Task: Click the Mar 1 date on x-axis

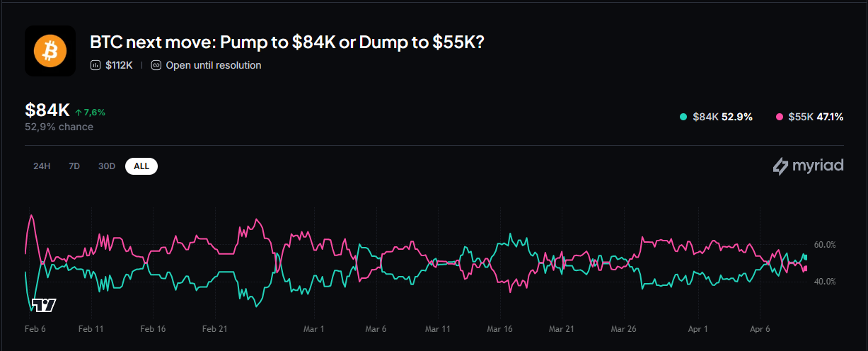Action: click(313, 329)
